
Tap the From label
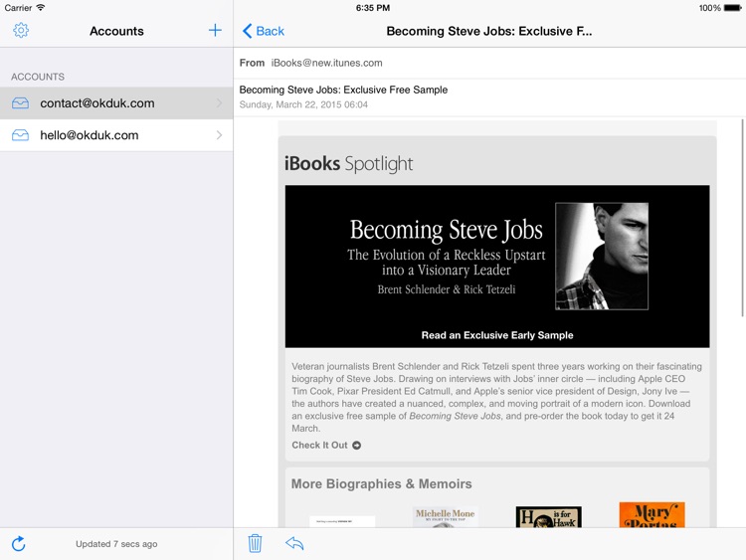point(252,63)
